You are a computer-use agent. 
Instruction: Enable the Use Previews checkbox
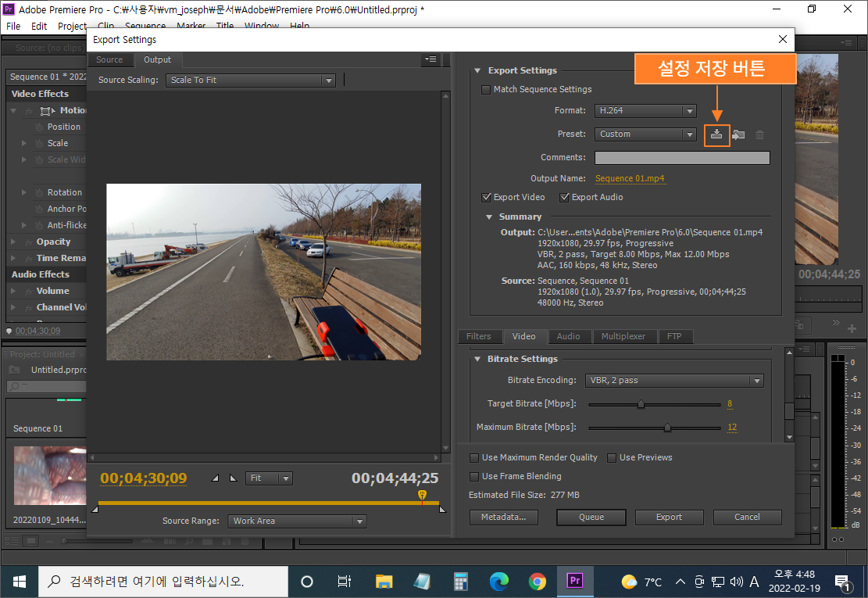(612, 458)
